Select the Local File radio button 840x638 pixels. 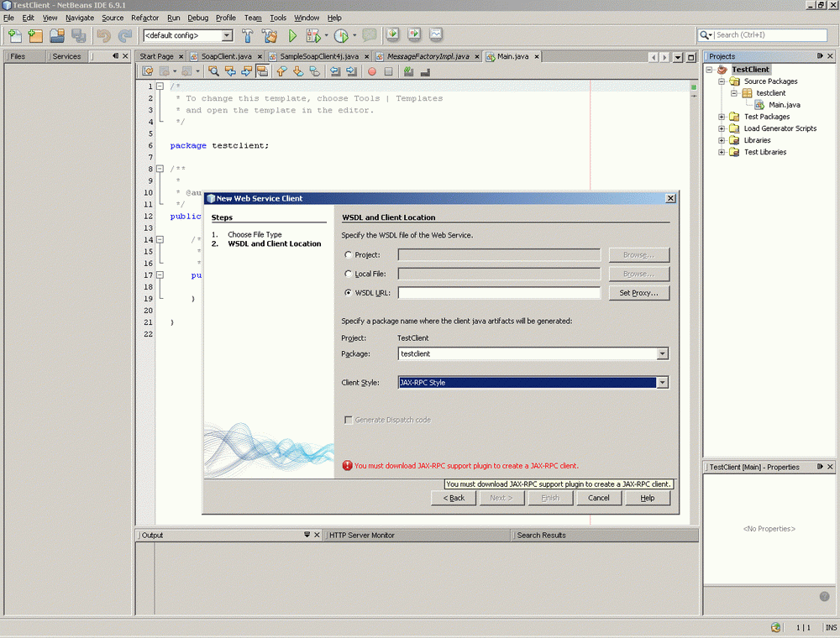[x=349, y=274]
